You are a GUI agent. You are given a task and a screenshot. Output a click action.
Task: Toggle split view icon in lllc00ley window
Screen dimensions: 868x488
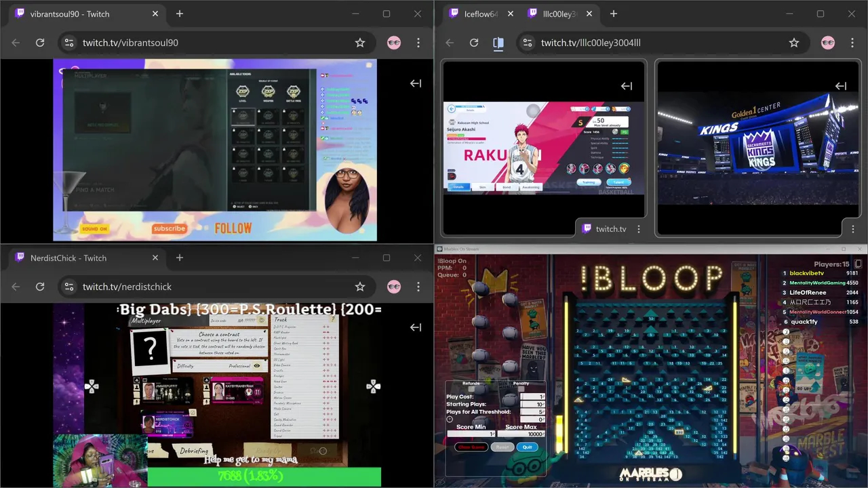coord(498,43)
